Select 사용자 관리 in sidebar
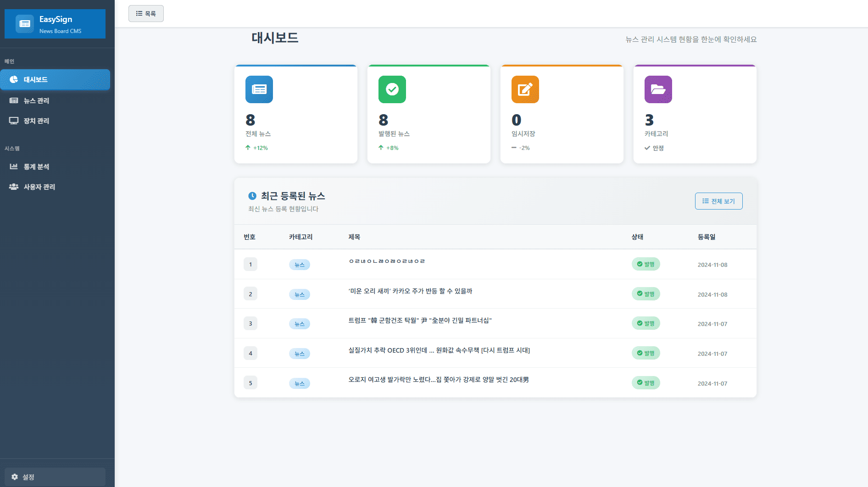Screen dimensions: 868x487 [39, 187]
